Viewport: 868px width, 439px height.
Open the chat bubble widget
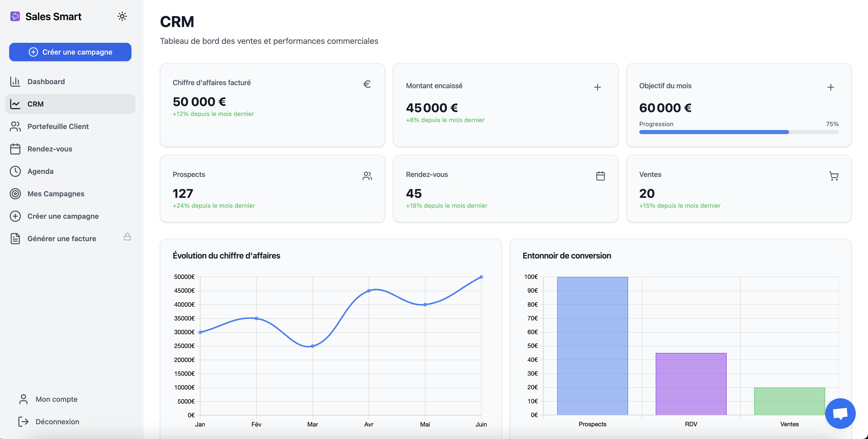[x=840, y=413]
